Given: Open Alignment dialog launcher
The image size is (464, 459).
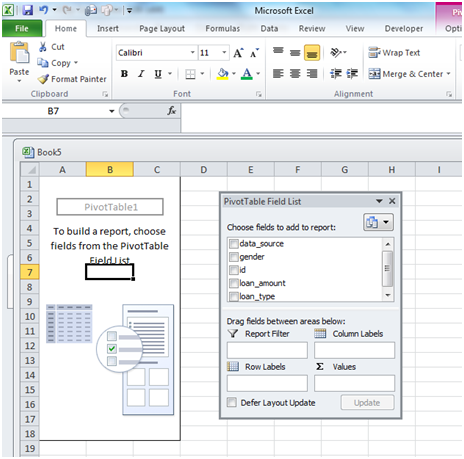Looking at the screenshot, I should [x=449, y=94].
